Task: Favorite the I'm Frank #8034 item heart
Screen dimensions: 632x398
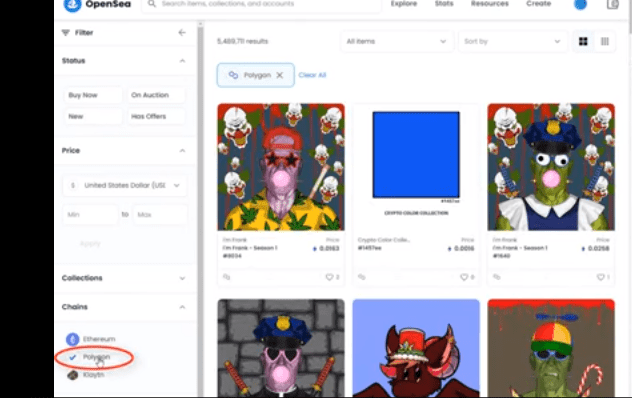Action: (329, 277)
